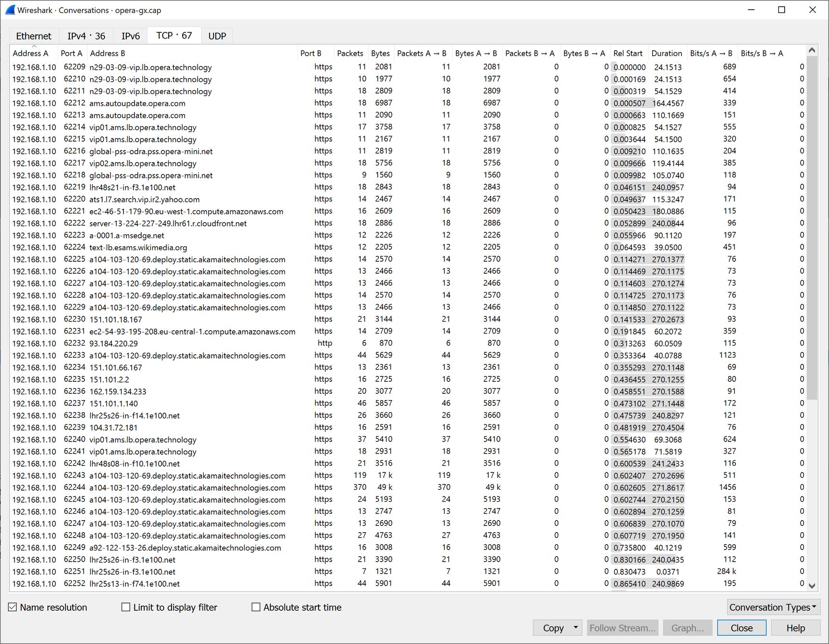
Task: Open Help for conversations
Action: tap(795, 628)
